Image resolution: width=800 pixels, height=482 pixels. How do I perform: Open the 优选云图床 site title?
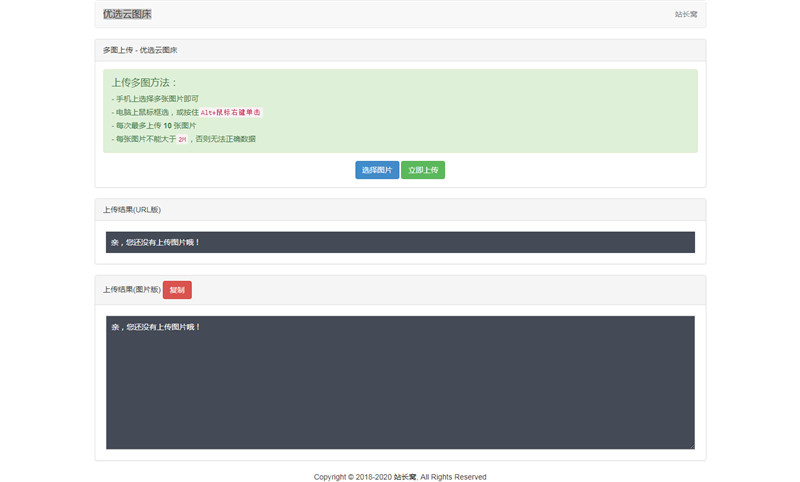[x=127, y=14]
